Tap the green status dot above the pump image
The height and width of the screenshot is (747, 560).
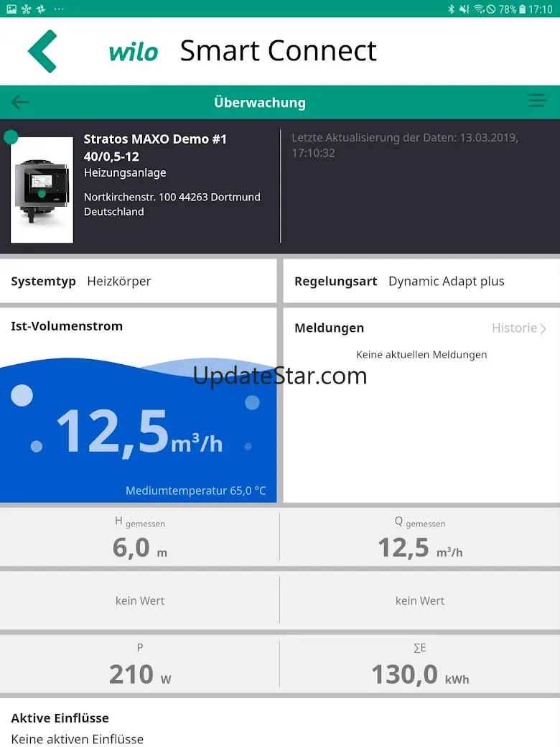[x=11, y=137]
